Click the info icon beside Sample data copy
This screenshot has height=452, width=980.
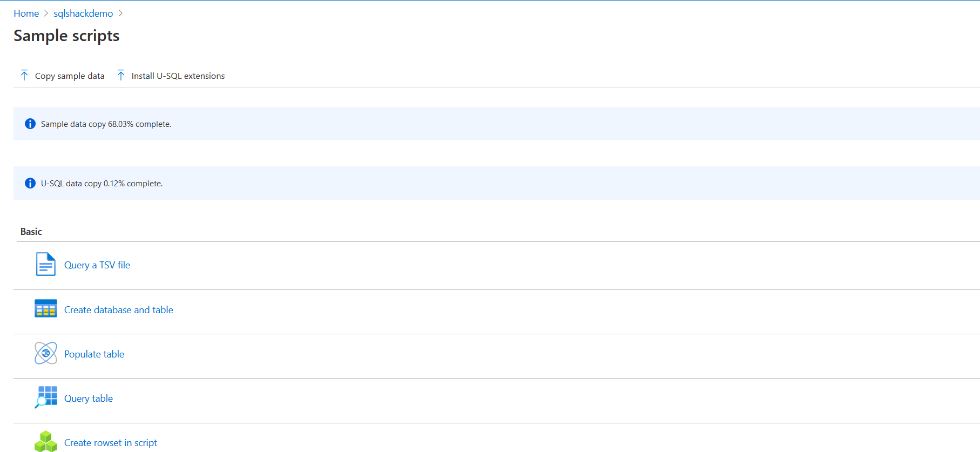pyautogui.click(x=30, y=124)
